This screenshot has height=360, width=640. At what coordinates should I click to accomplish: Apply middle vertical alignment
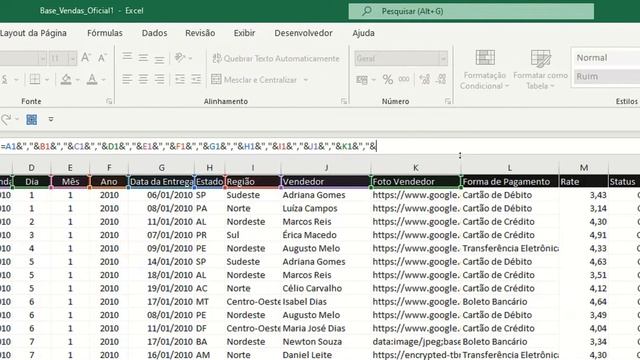tap(143, 58)
